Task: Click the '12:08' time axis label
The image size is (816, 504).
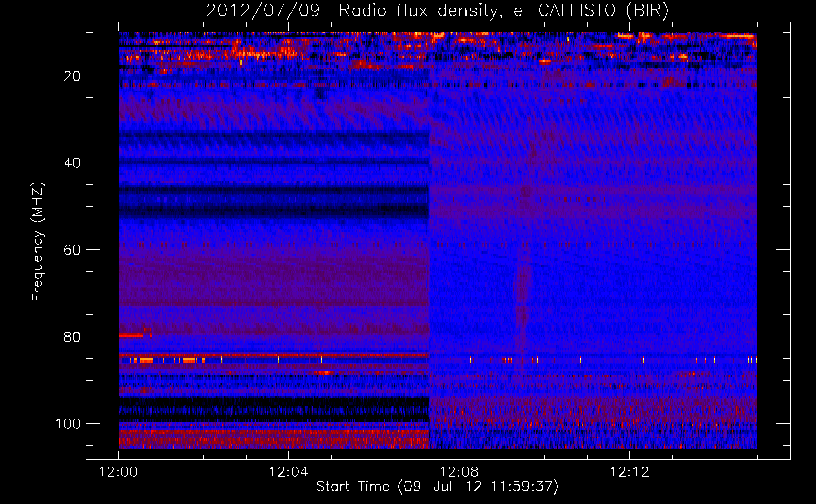Action: (459, 472)
